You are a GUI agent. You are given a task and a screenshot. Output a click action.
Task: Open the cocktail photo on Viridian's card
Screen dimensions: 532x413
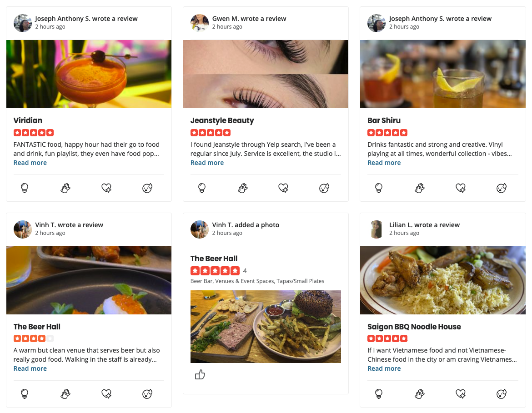click(89, 74)
